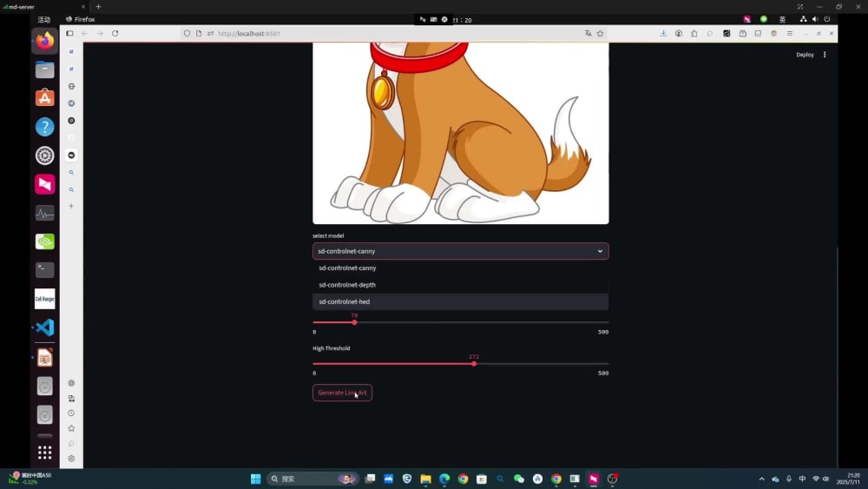Viewport: 868px width, 489px height.
Task: Open the pink app icon in dock
Action: (x=45, y=184)
